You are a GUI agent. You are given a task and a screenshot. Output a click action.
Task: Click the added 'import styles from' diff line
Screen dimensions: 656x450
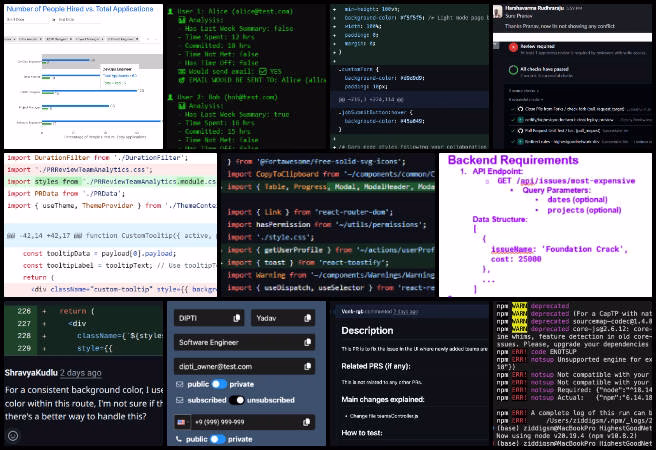point(110,182)
